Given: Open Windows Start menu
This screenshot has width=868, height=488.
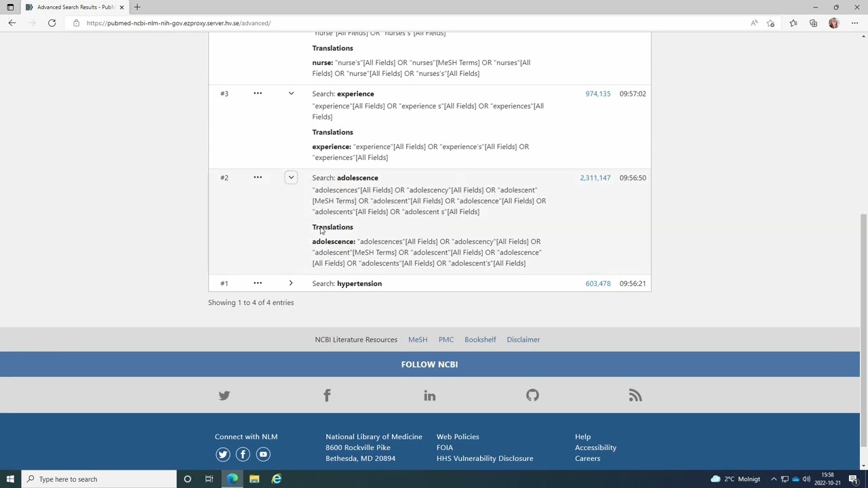Looking at the screenshot, I should pyautogui.click(x=10, y=479).
